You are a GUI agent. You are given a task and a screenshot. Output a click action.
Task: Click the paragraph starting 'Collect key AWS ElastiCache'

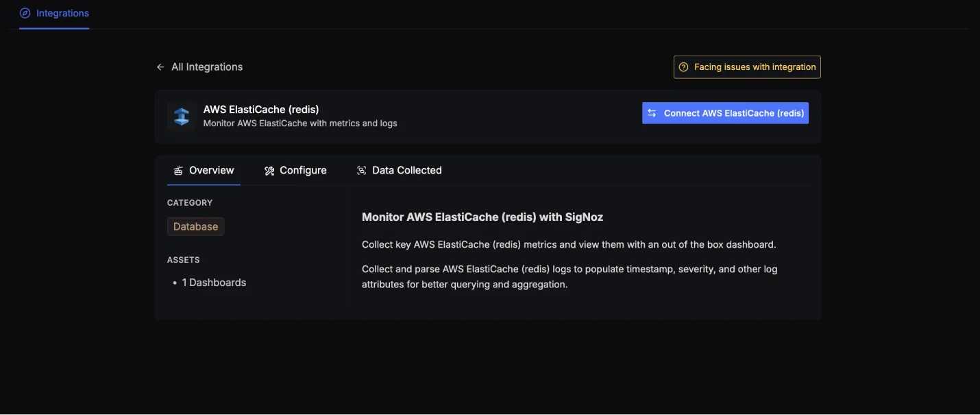point(569,244)
